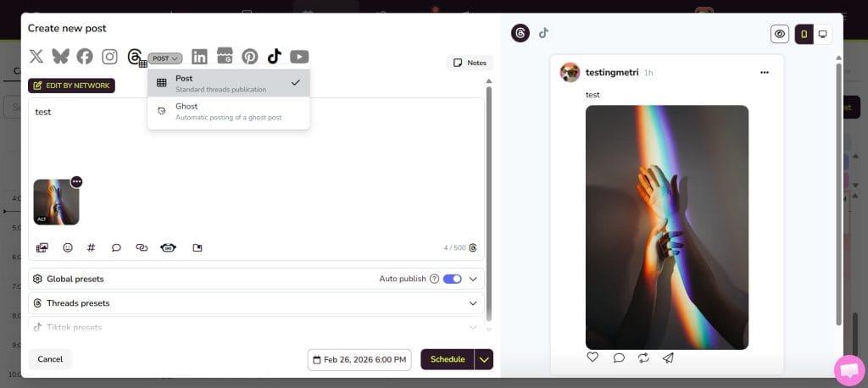The height and width of the screenshot is (388, 868).
Task: Choose the Post standard threads publication option
Action: click(229, 83)
